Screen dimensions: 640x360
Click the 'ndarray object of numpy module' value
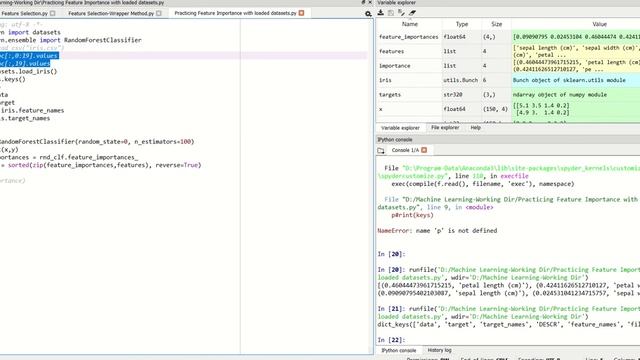click(560, 95)
